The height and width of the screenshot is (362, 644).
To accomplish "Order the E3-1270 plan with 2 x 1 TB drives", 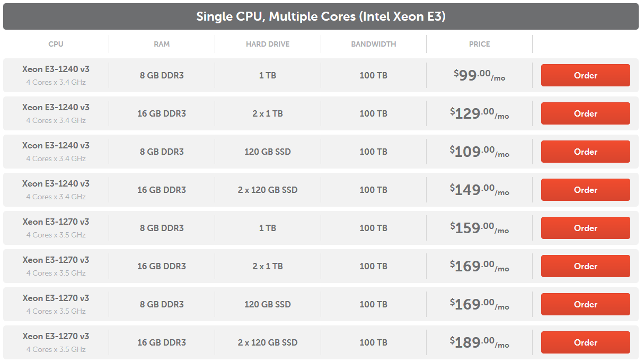I will [585, 266].
